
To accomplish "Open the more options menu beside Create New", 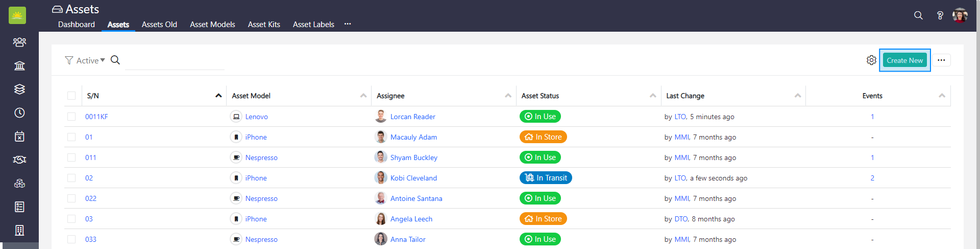I will (x=941, y=60).
